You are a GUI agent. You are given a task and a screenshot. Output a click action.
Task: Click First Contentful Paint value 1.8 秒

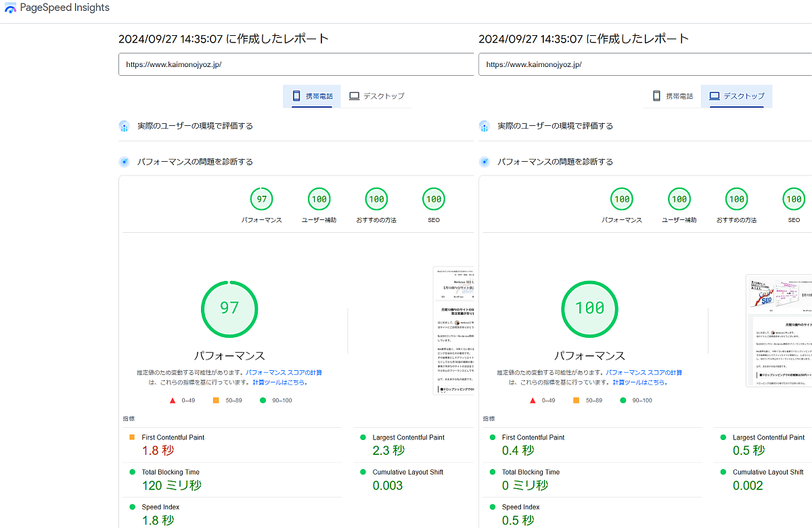coord(158,450)
